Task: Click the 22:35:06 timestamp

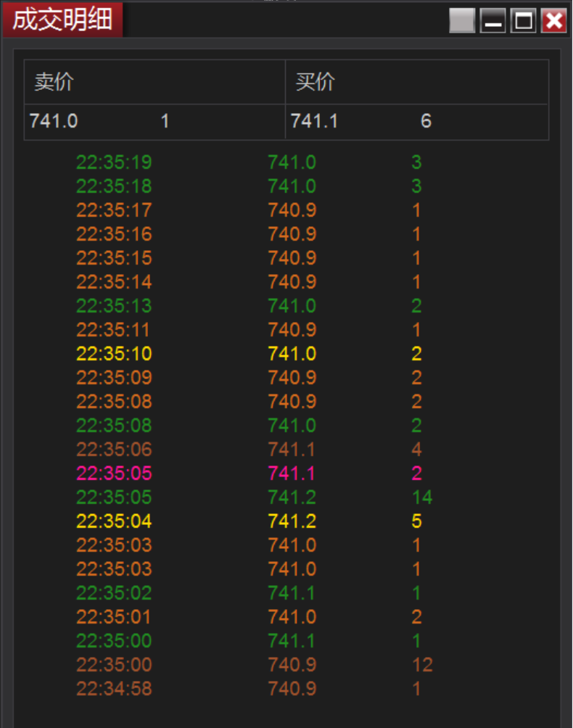Action: tap(114, 450)
